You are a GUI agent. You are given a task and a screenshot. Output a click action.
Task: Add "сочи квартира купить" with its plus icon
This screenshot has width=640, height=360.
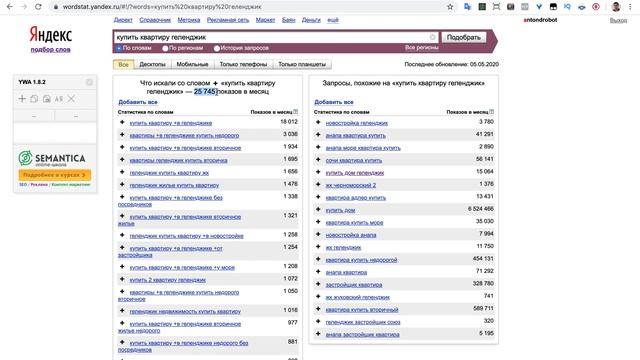click(318, 159)
